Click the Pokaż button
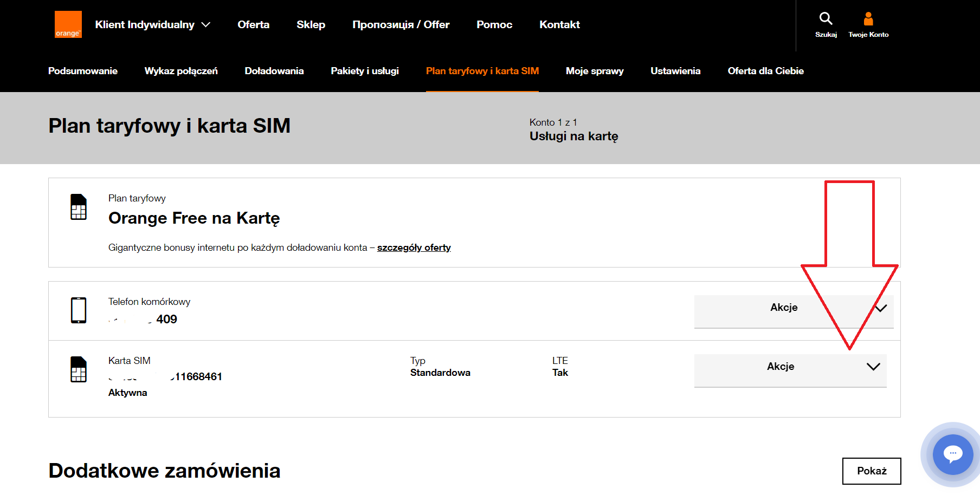Image resolution: width=980 pixels, height=495 pixels. (x=872, y=471)
